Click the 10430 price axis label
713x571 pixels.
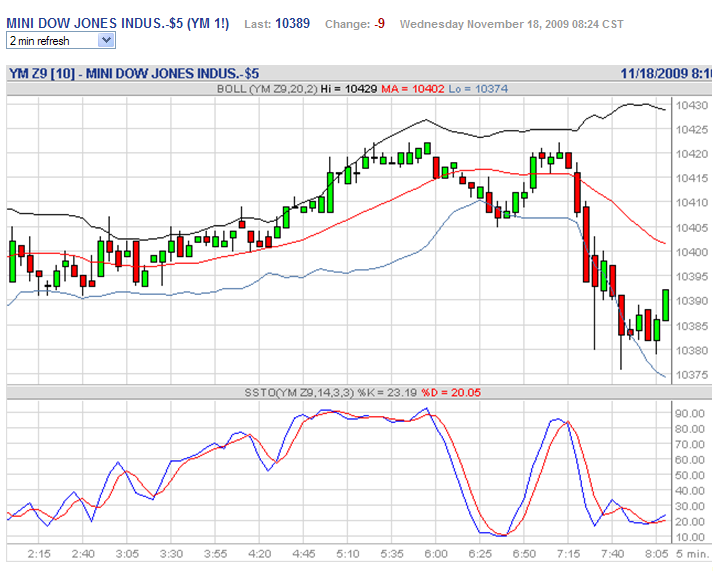coord(692,105)
